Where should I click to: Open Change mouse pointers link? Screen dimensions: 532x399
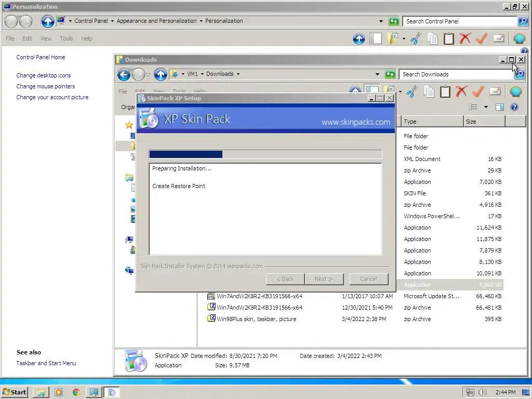click(46, 86)
